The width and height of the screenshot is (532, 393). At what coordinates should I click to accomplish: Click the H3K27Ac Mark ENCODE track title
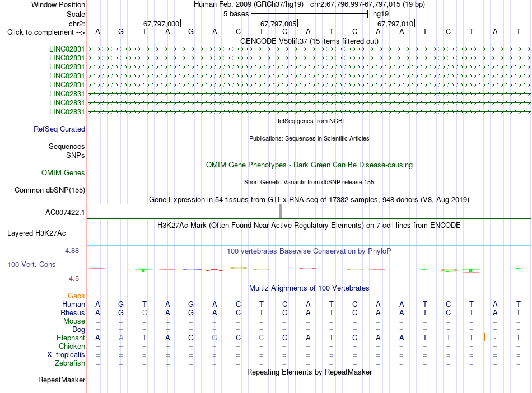(309, 225)
